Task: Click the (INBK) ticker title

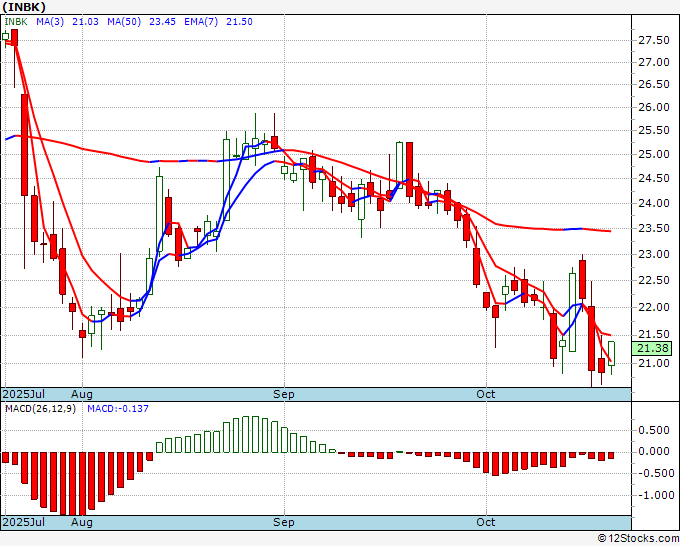Action: coord(24,7)
